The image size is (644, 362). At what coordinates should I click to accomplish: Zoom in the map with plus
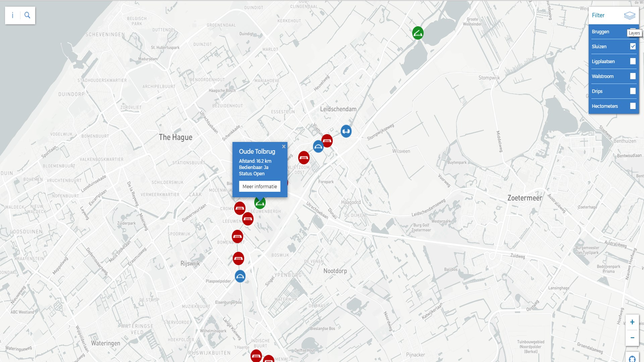632,322
